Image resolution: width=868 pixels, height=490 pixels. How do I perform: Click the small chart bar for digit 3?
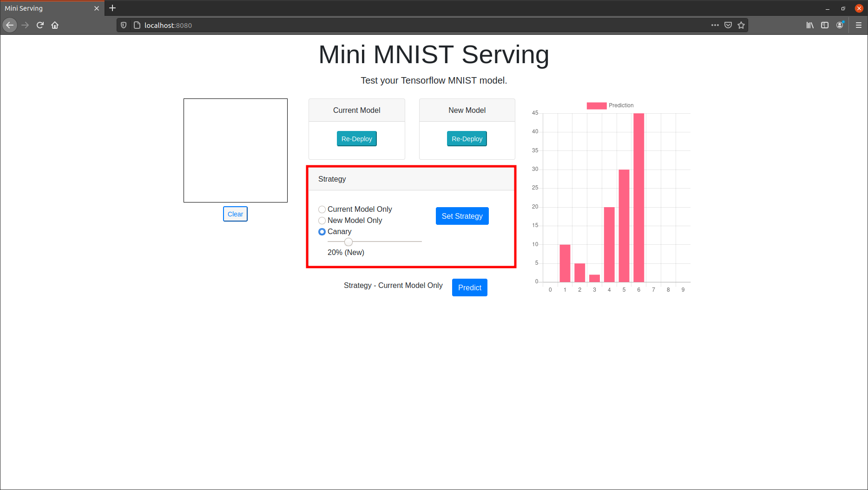pos(594,278)
